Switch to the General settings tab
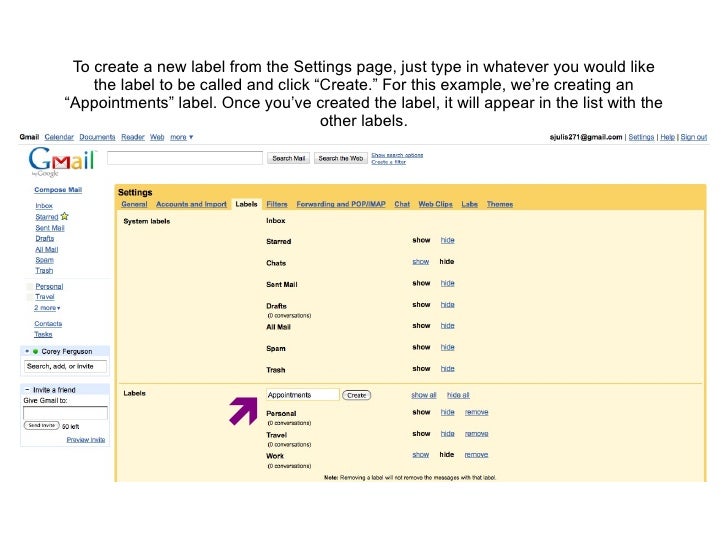This screenshot has width=728, height=546. point(134,204)
